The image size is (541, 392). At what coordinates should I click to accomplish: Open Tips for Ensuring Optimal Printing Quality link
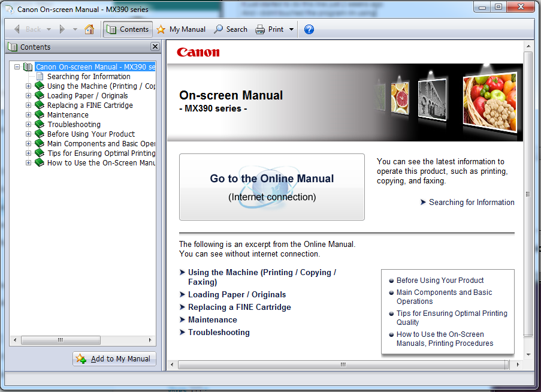pyautogui.click(x=452, y=318)
